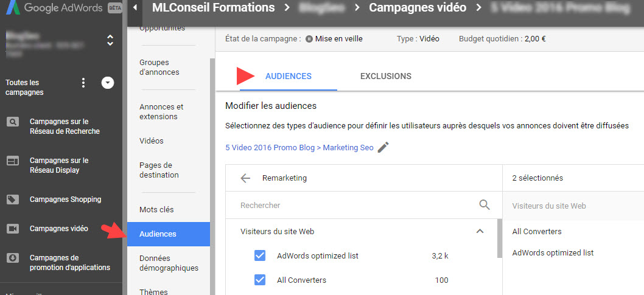Viewport: 644px width, 295px height.
Task: Click the left menu vertical scrollbar
Action: [212, 176]
